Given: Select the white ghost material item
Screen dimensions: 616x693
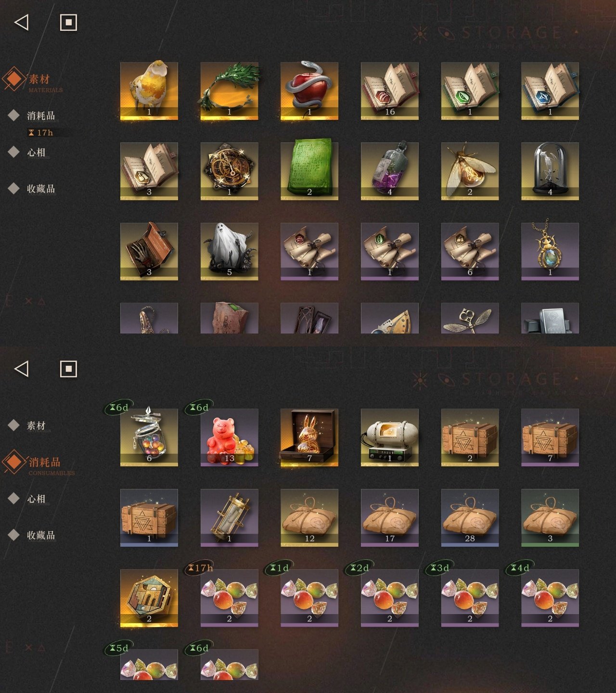Looking at the screenshot, I should pos(229,251).
